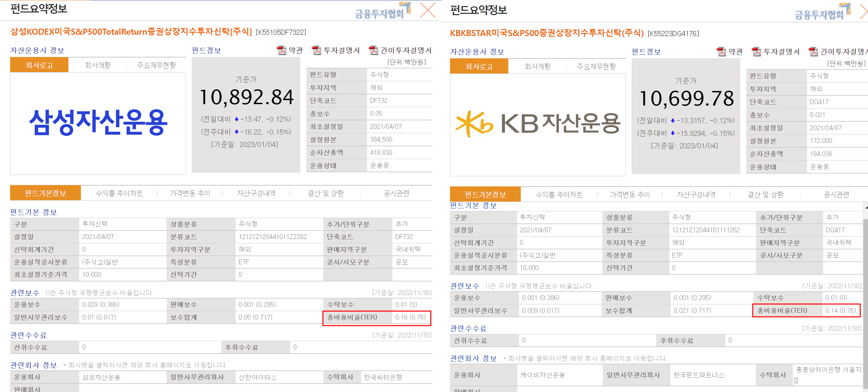Open 투자설명서 PDF icon in left panel
868x392 pixels.
click(317, 50)
